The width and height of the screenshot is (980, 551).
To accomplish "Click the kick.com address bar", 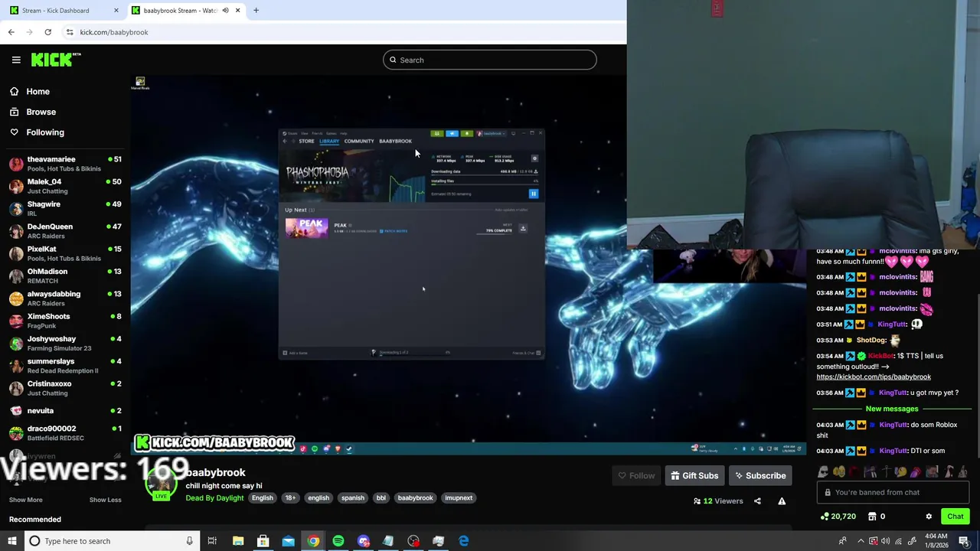I will point(345,32).
